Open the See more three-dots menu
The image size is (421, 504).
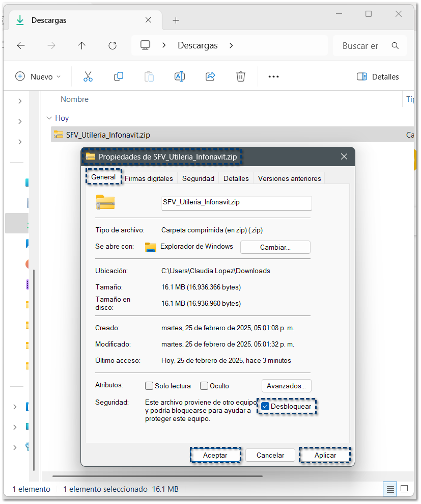point(273,76)
